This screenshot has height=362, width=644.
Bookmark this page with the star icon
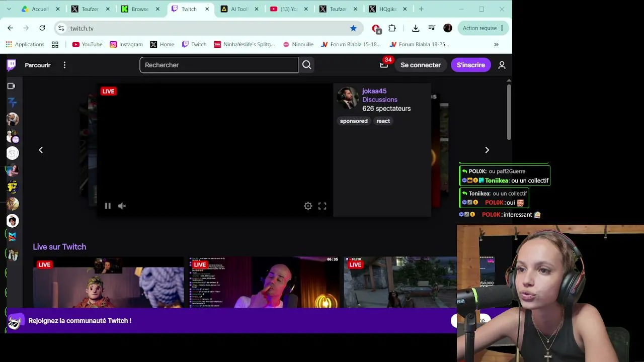[x=353, y=28]
